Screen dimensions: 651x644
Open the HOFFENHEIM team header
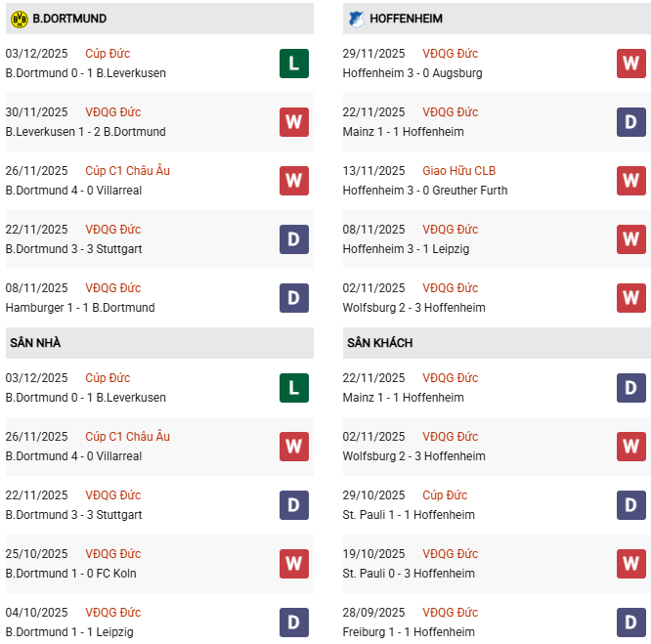point(408,19)
